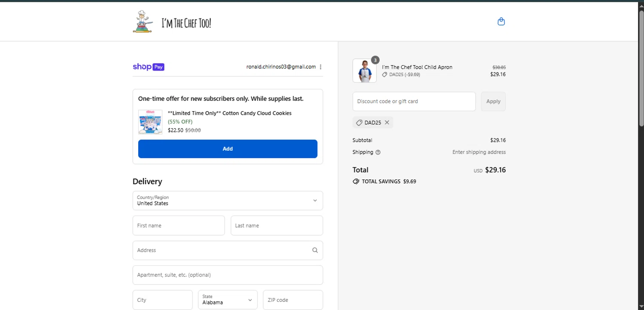Click the I'm The Chef Too! Child Apron title
The width and height of the screenshot is (644, 310).
(417, 67)
